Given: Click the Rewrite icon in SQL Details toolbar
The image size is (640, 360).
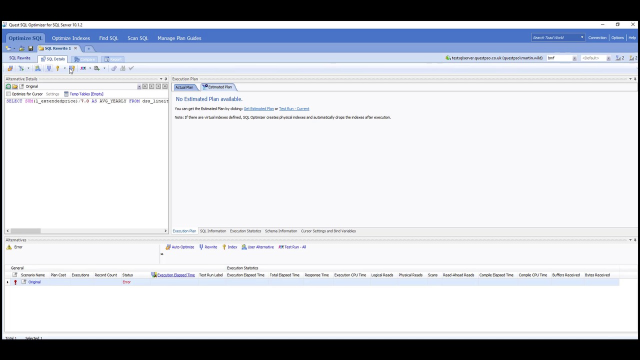Looking at the screenshot, I should pos(49,69).
